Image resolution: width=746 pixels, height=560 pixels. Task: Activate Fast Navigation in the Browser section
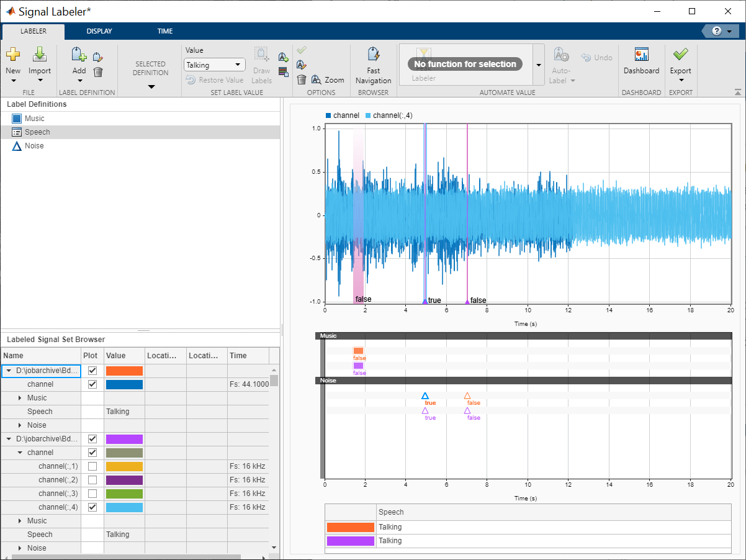click(373, 65)
